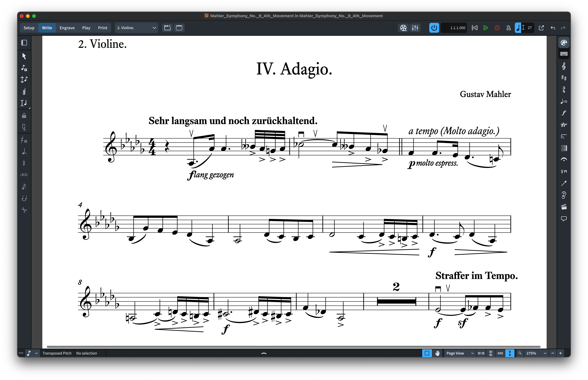Click the grace notes slashed icon
This screenshot has height=380, width=588.
[24, 186]
